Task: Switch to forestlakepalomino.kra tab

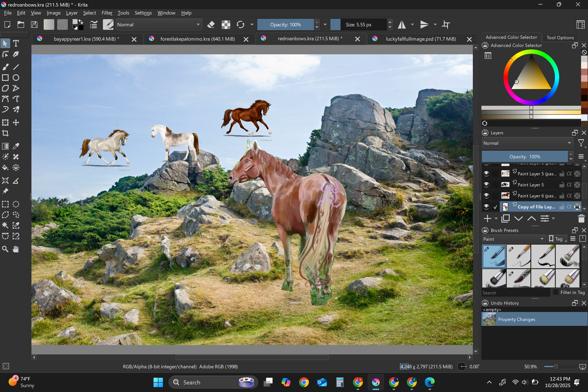Action: tap(197, 39)
